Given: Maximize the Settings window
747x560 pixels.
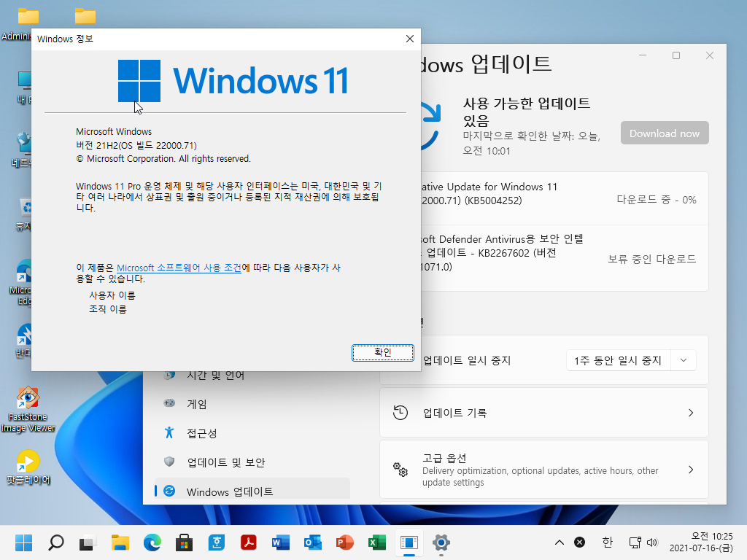Looking at the screenshot, I should tap(676, 55).
